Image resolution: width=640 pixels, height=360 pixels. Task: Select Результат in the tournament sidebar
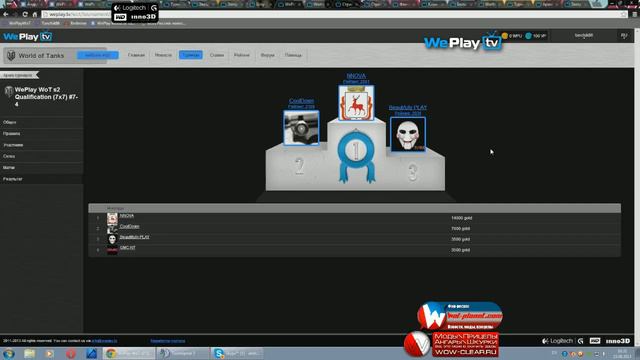click(13, 179)
